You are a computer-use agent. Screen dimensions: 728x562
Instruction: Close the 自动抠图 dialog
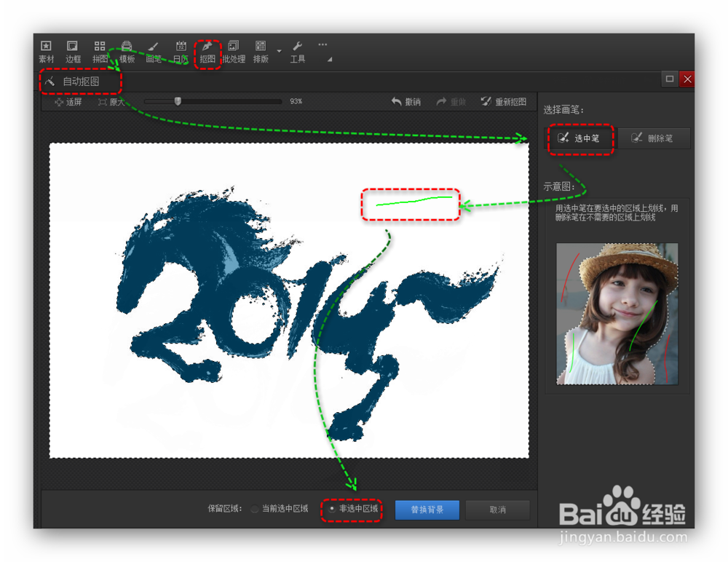(x=687, y=79)
